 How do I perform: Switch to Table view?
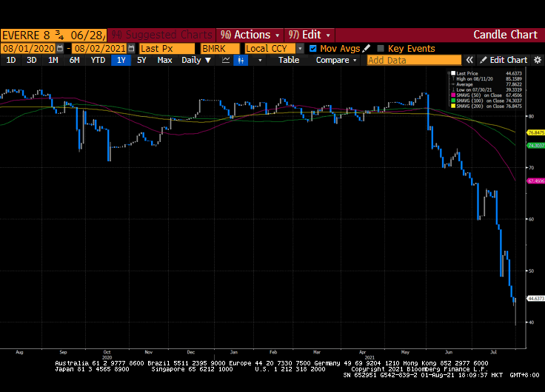click(289, 60)
